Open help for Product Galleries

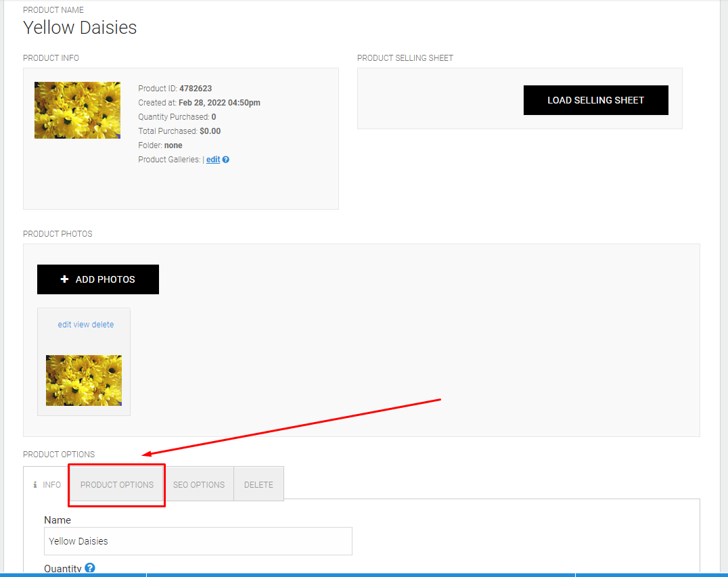[225, 159]
